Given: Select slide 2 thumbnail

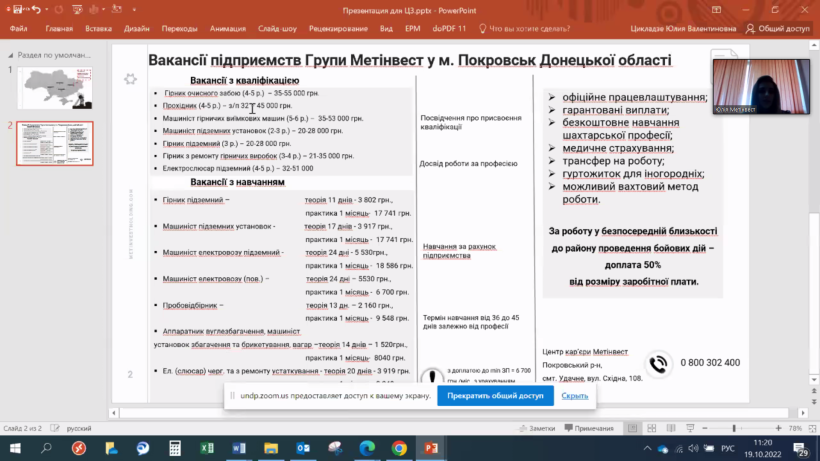Looking at the screenshot, I should [55, 143].
